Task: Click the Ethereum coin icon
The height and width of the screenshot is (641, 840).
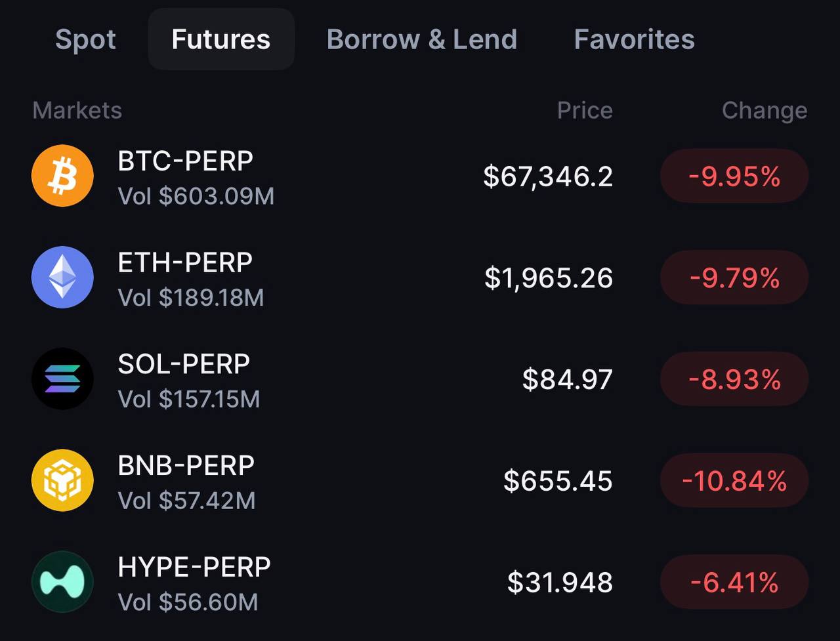Action: pyautogui.click(x=62, y=278)
